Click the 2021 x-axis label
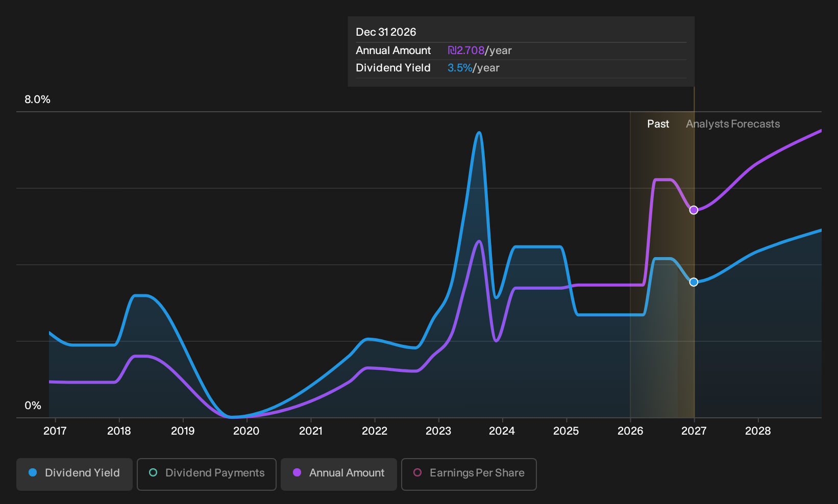 (x=311, y=431)
